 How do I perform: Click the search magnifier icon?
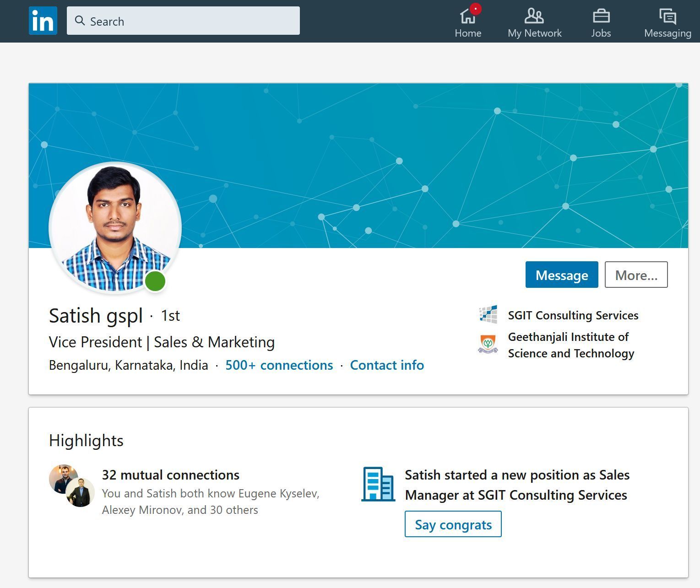tap(81, 21)
